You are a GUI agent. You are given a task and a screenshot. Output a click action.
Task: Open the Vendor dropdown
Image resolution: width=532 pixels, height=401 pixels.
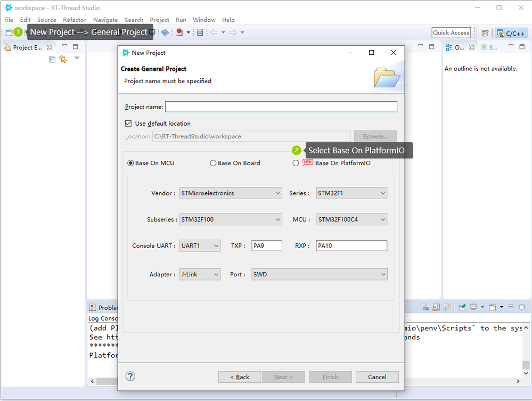pos(231,193)
